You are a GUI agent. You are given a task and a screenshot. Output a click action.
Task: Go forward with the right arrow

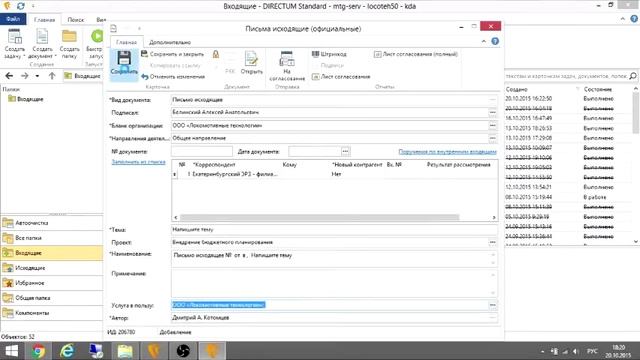click(24, 76)
